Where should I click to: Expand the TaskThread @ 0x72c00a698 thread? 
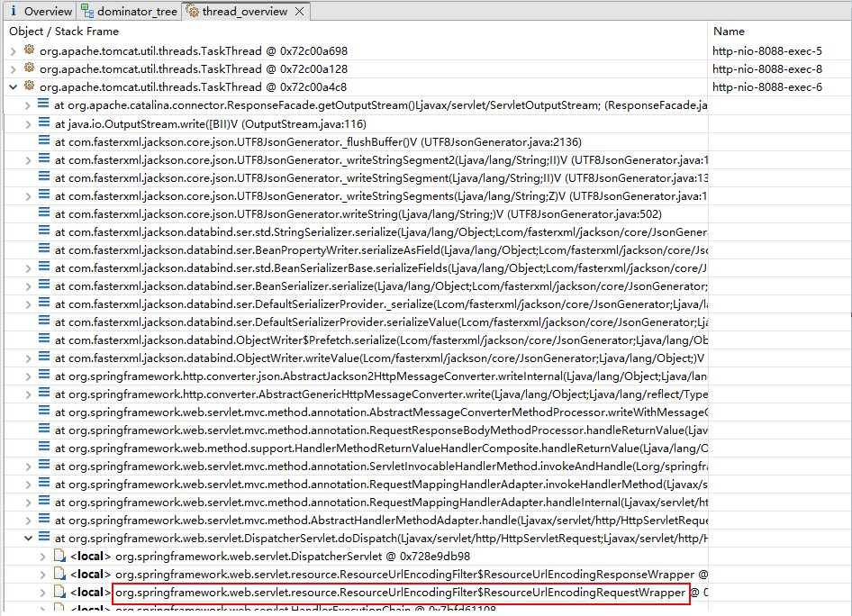13,50
